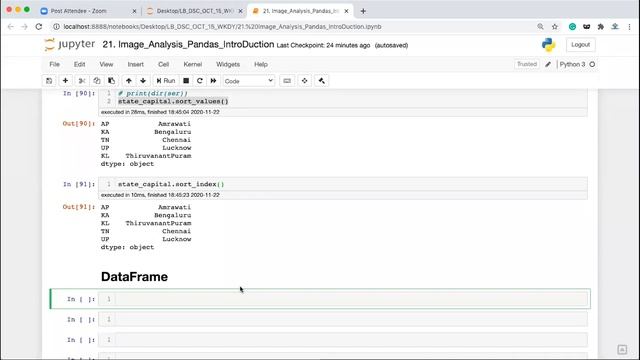Select the third empty code cell
Screen dimensions: 640x360
click(x=343, y=340)
